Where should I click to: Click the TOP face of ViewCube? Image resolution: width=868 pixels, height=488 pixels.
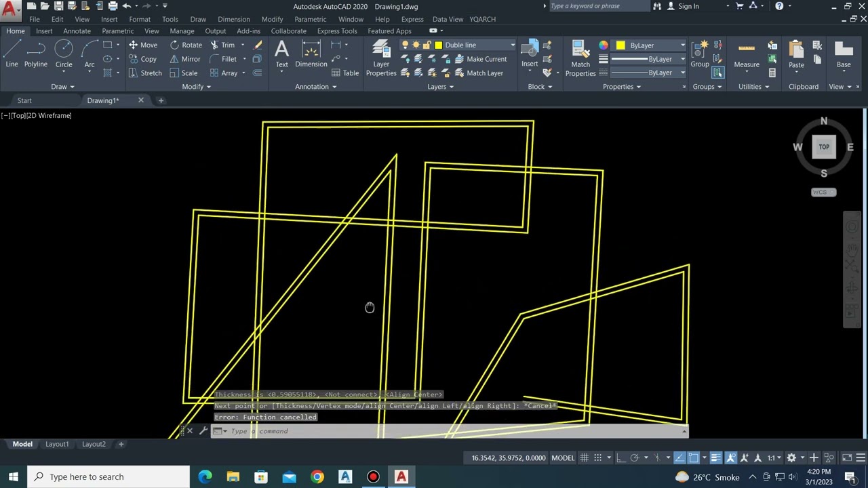(824, 146)
